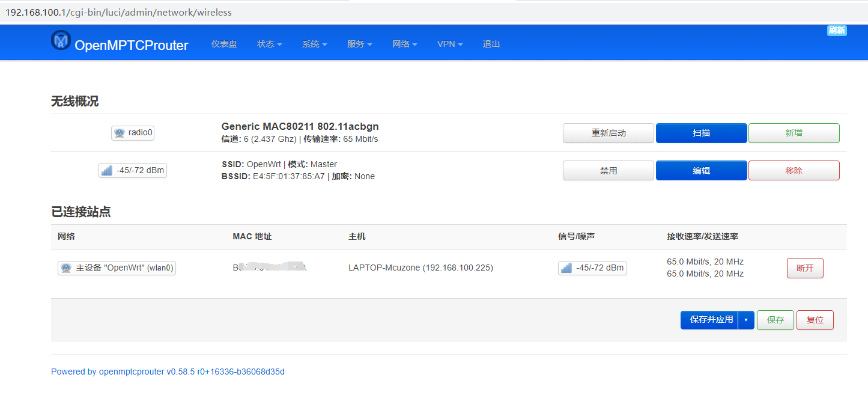Image resolution: width=868 pixels, height=413 pixels.
Task: Click 复位 to reset changes
Action: [815, 320]
